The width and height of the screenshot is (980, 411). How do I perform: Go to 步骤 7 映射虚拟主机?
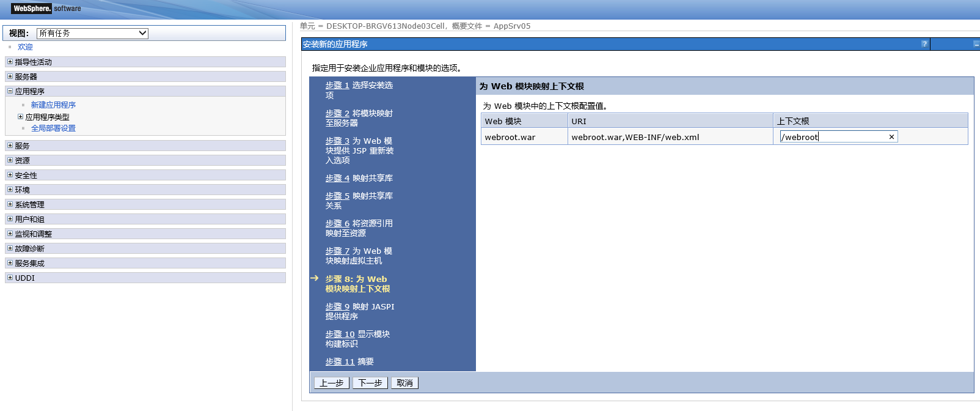click(337, 251)
